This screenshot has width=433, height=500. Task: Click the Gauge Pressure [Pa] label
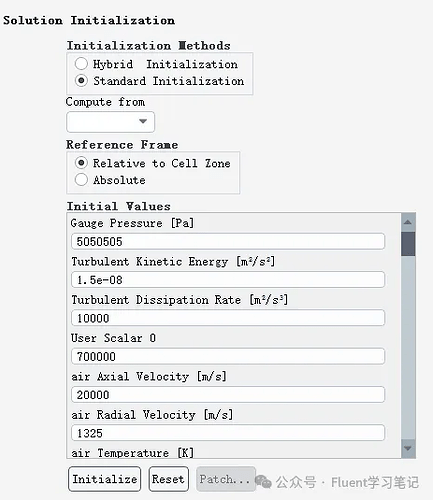132,223
